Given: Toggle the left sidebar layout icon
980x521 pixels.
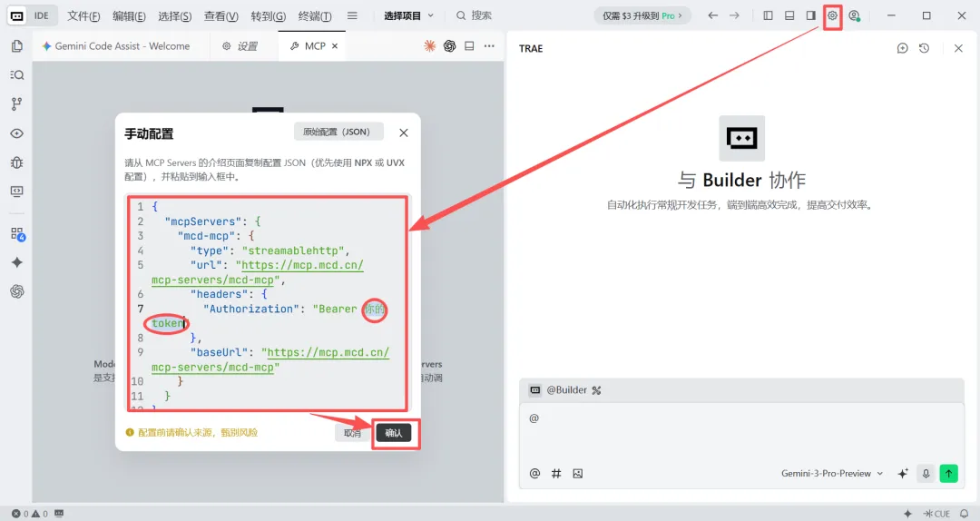Looking at the screenshot, I should (x=769, y=15).
